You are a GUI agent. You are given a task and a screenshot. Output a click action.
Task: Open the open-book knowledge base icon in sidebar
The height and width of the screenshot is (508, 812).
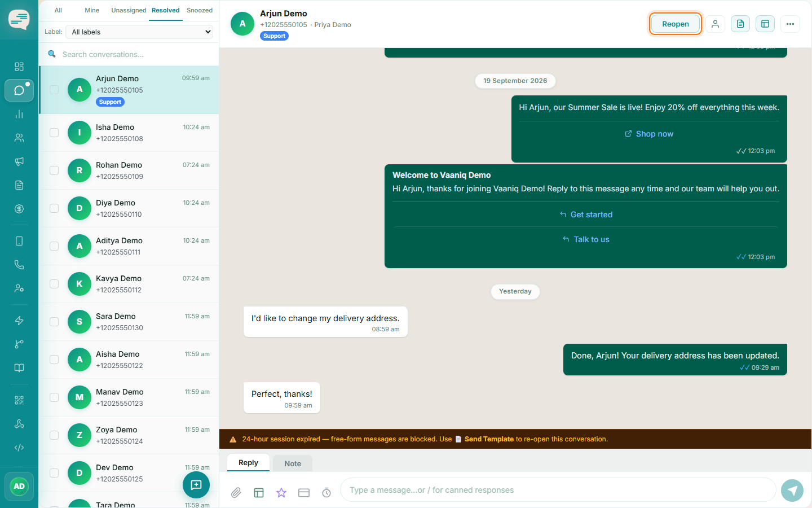tap(19, 368)
